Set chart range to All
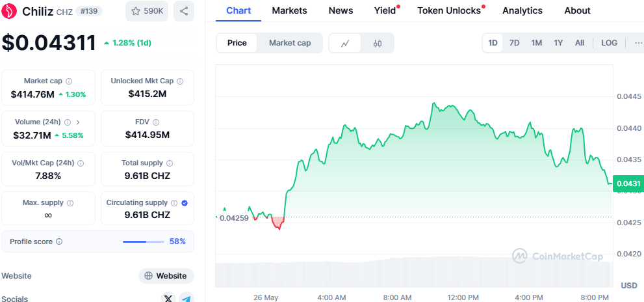The width and height of the screenshot is (644, 302). [580, 43]
